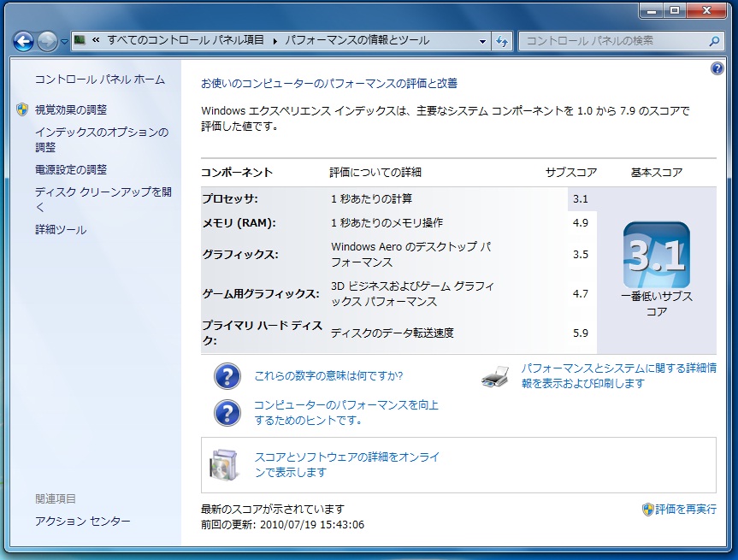This screenshot has width=738, height=560.
Task: Open コントロール パネル ホーム link
Action: point(100,80)
